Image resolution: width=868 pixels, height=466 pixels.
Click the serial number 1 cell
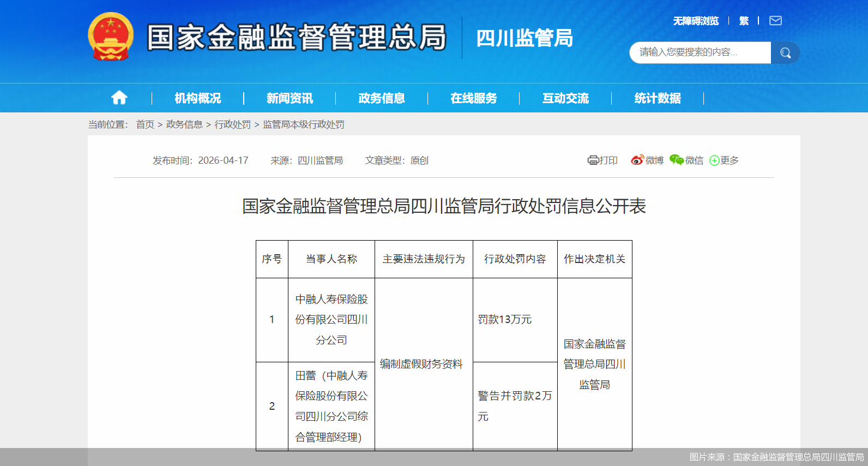coord(272,320)
